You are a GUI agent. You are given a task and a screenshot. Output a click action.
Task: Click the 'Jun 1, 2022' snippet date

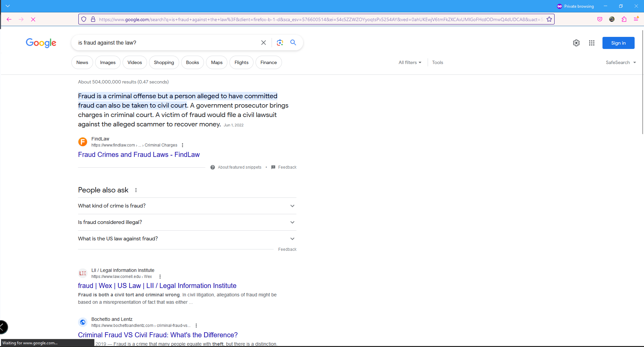pos(233,125)
